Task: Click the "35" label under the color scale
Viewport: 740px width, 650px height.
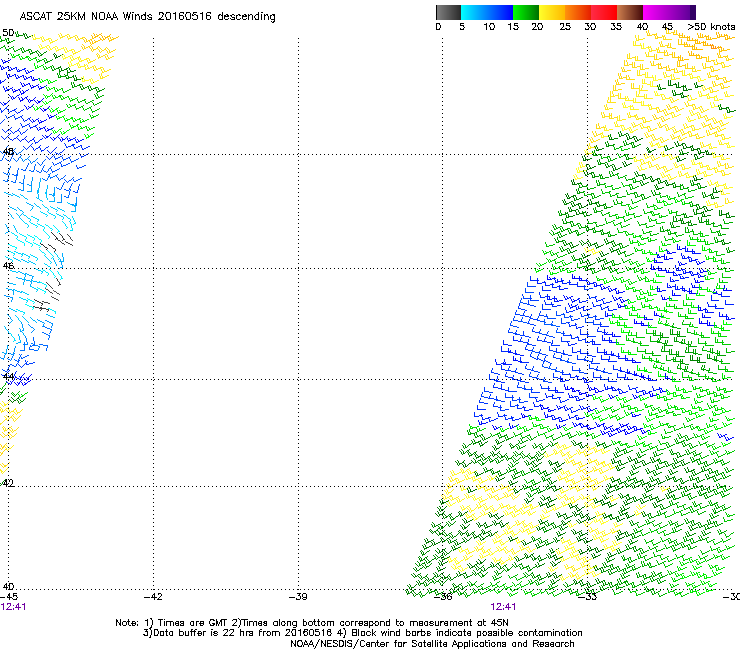Action: [616, 26]
